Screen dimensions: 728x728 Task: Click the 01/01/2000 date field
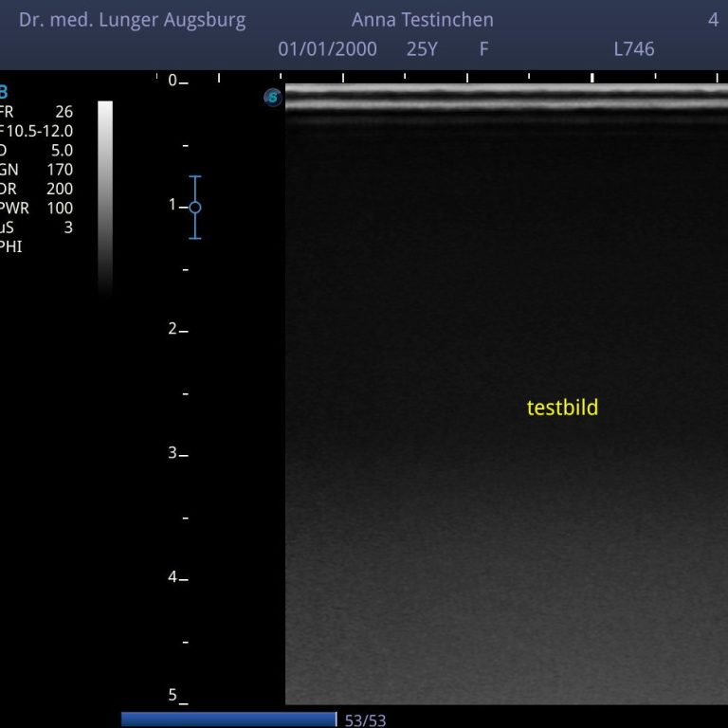click(327, 48)
